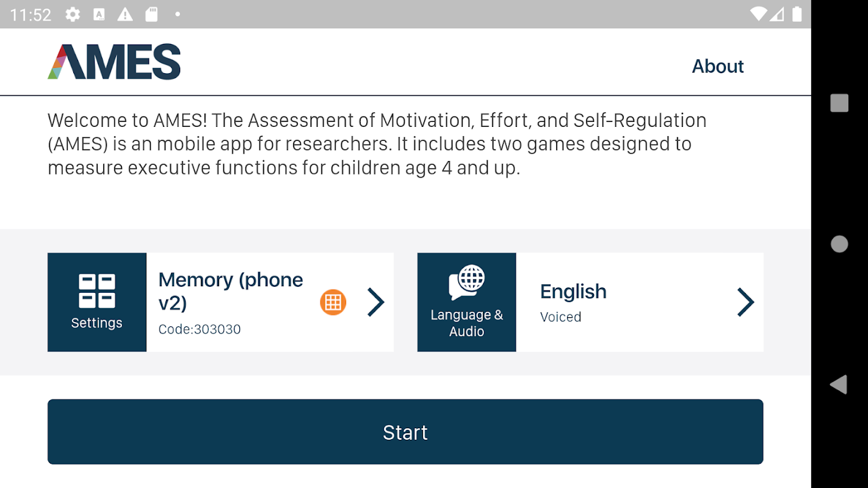This screenshot has height=488, width=868.
Task: Tap the warning triangle status icon
Action: click(x=125, y=14)
